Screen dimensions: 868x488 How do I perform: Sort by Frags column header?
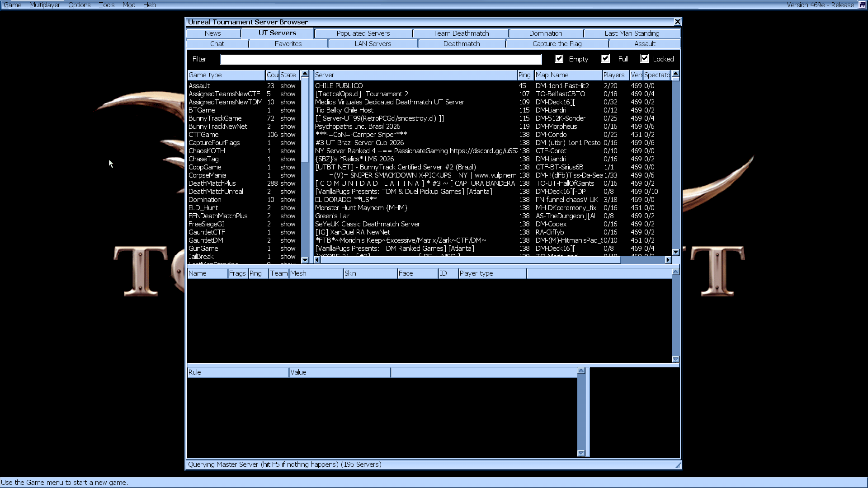point(238,273)
